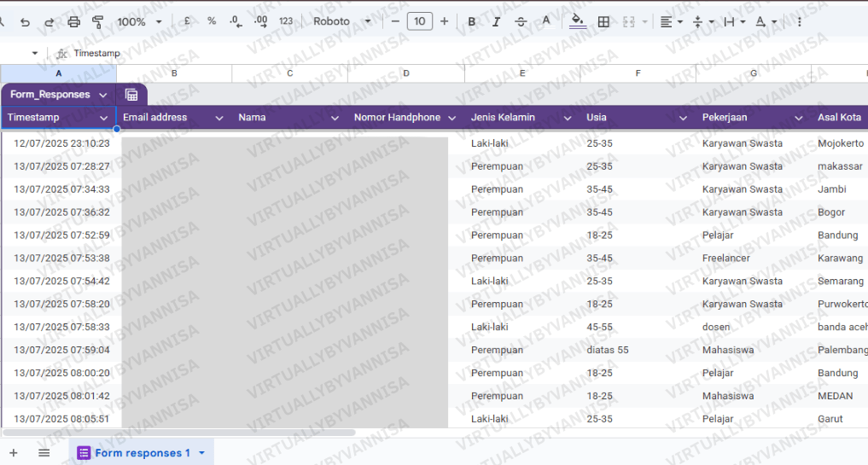Increase the font size
The height and width of the screenshot is (465, 868).
click(x=444, y=21)
